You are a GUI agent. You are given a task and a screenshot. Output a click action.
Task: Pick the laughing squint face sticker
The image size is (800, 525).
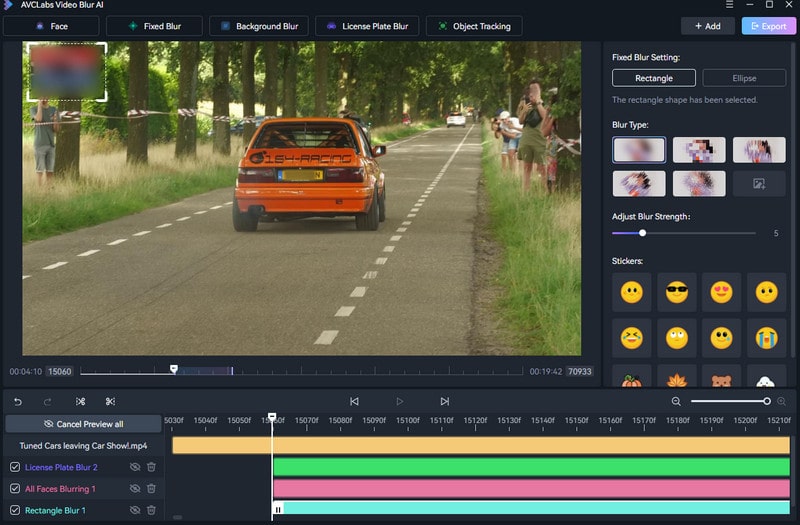[x=632, y=338]
